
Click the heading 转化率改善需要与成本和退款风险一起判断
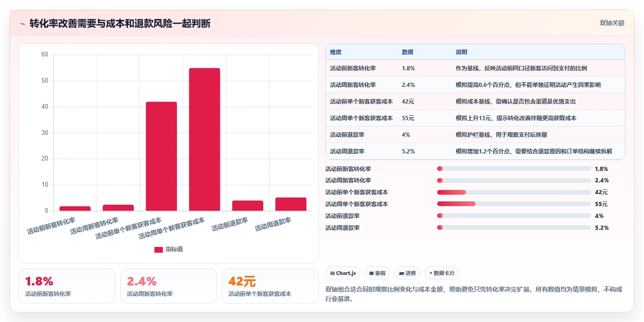120,24
